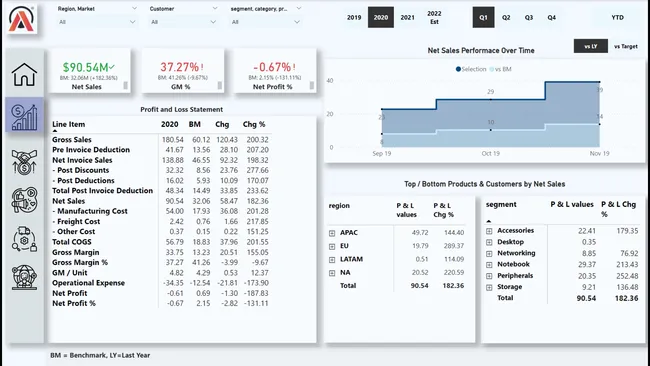Click the Total Post Invoice Deduction row

coord(161,191)
